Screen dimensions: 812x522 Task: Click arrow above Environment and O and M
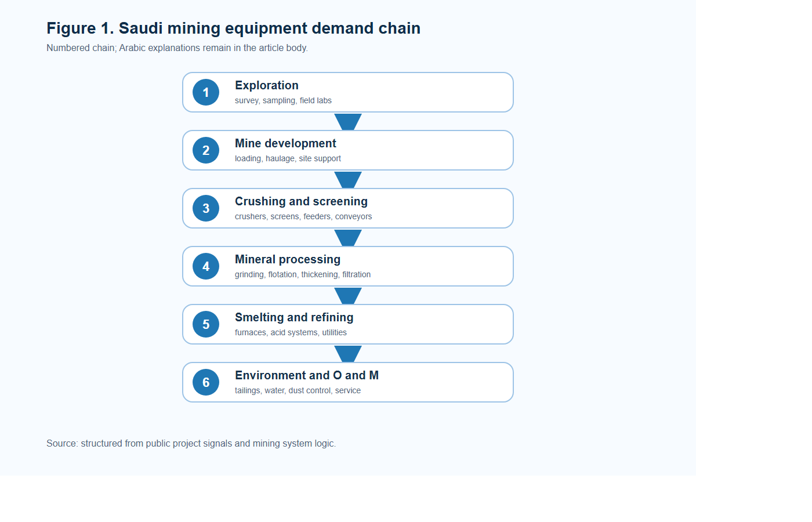pos(348,353)
